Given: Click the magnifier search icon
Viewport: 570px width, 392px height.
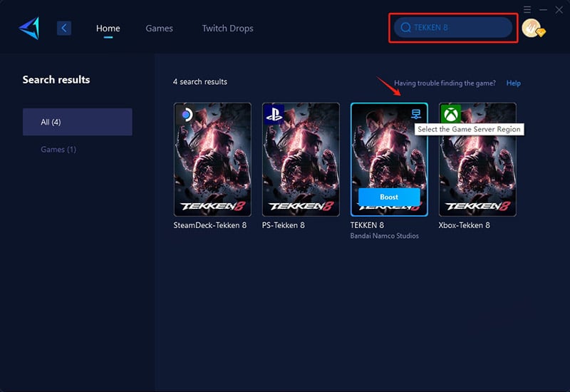Looking at the screenshot, I should pos(405,27).
